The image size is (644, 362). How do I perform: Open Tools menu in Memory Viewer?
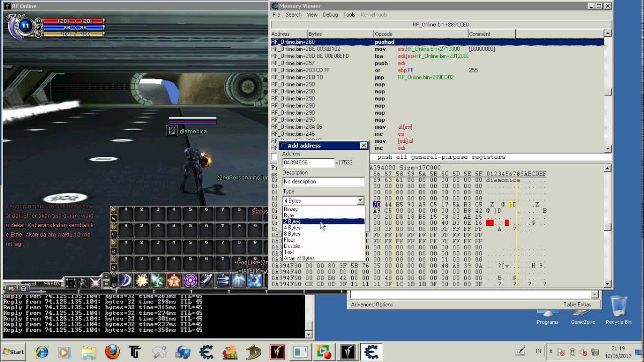tap(349, 15)
